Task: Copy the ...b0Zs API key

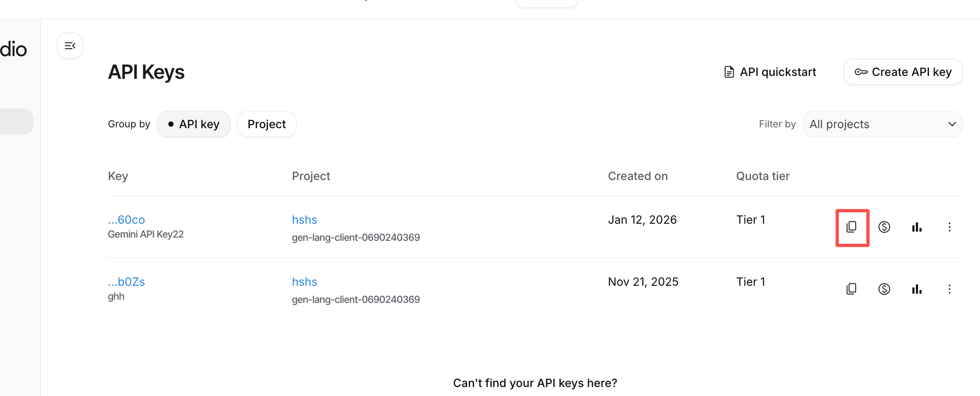Action: pyautogui.click(x=851, y=289)
